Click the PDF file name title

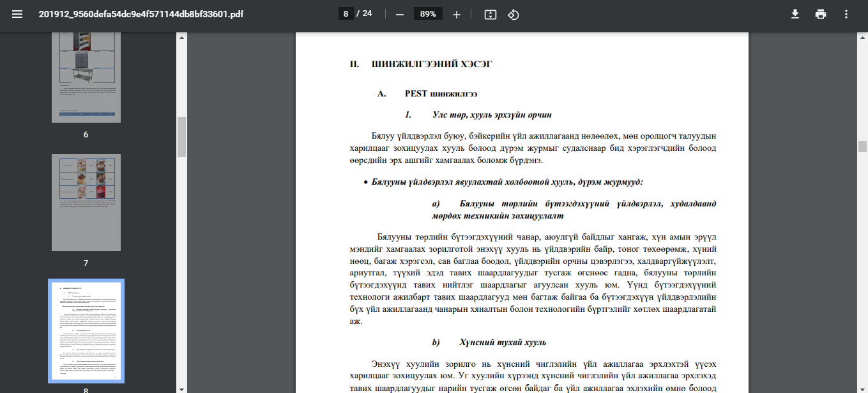click(141, 14)
